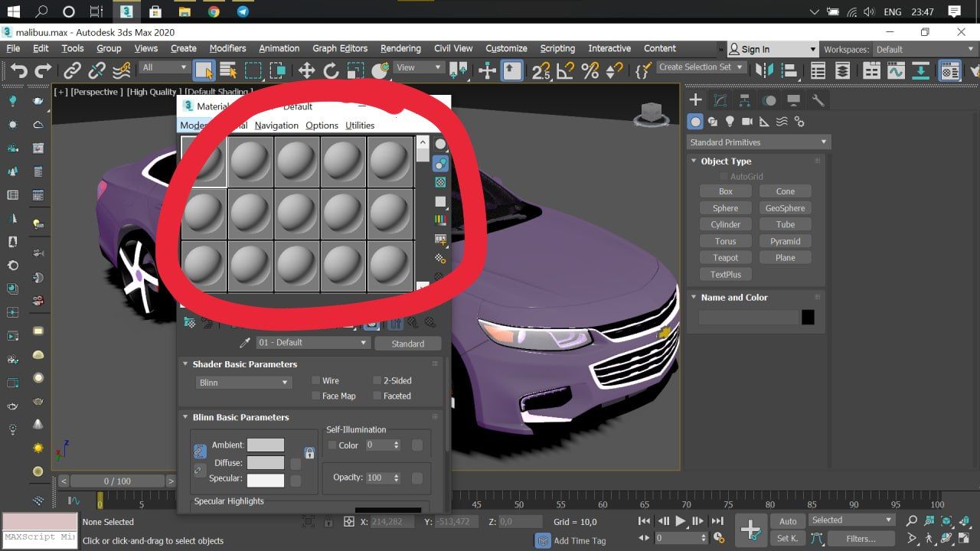Image resolution: width=980 pixels, height=551 pixels.
Task: Toggle the Auto key mode button
Action: coord(788,521)
